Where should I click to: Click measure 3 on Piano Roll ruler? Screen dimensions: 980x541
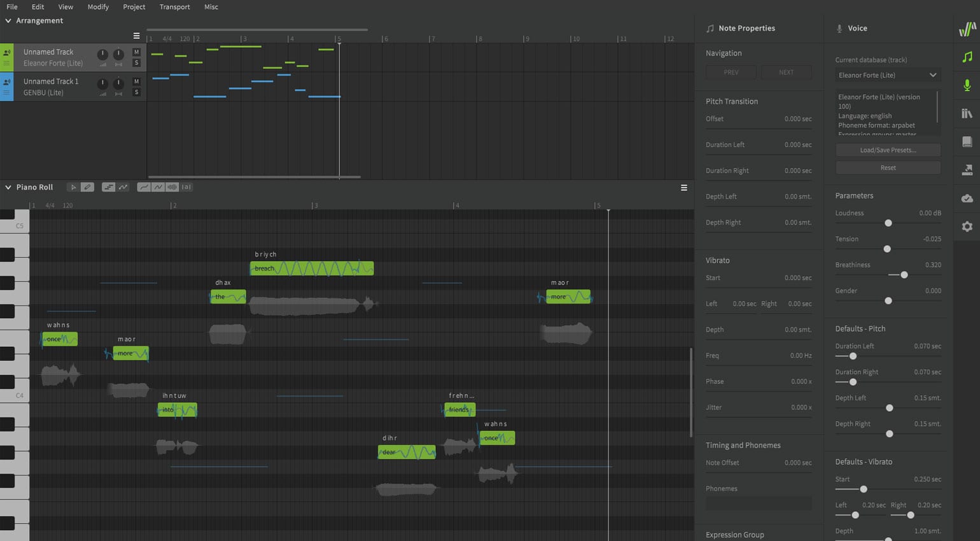[x=315, y=206]
